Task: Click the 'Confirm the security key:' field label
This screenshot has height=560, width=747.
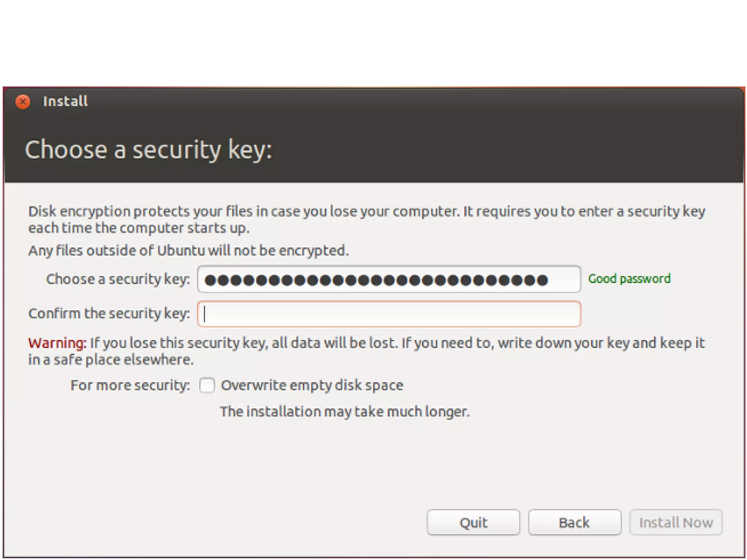Action: pos(109,314)
